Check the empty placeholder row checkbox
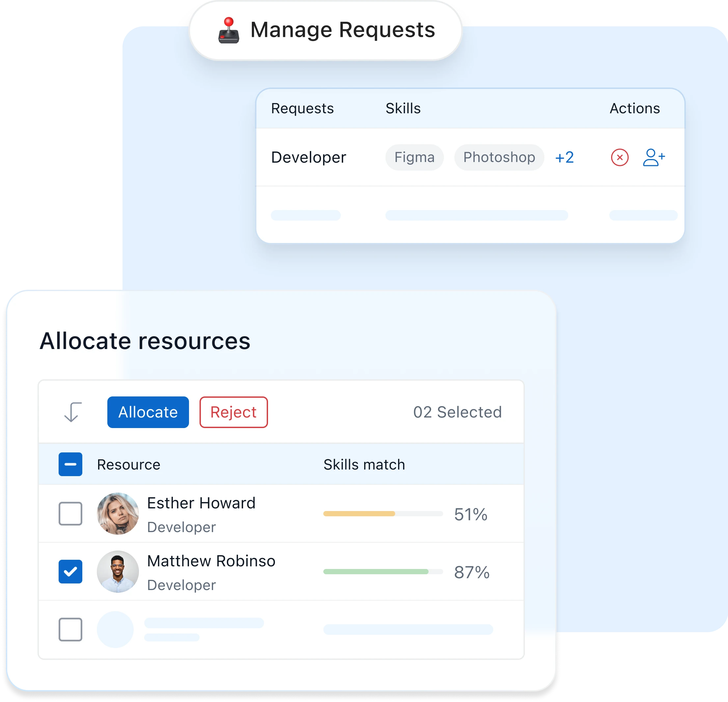728x702 pixels. point(70,629)
